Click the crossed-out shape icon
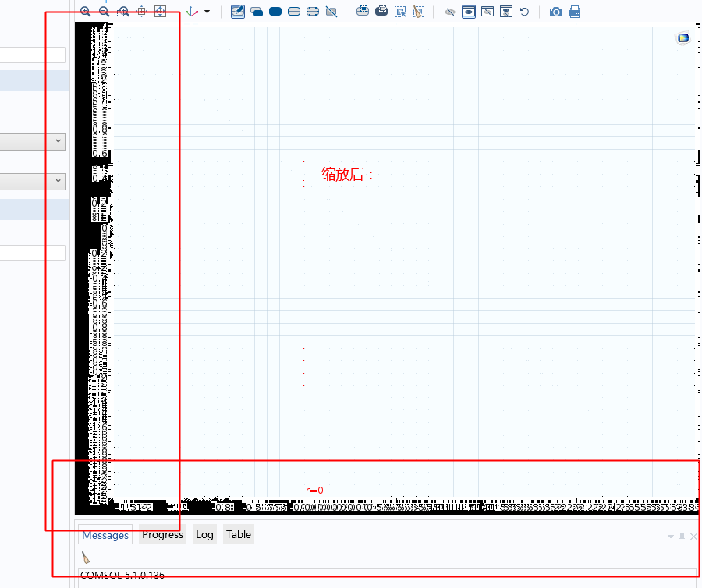 point(331,12)
